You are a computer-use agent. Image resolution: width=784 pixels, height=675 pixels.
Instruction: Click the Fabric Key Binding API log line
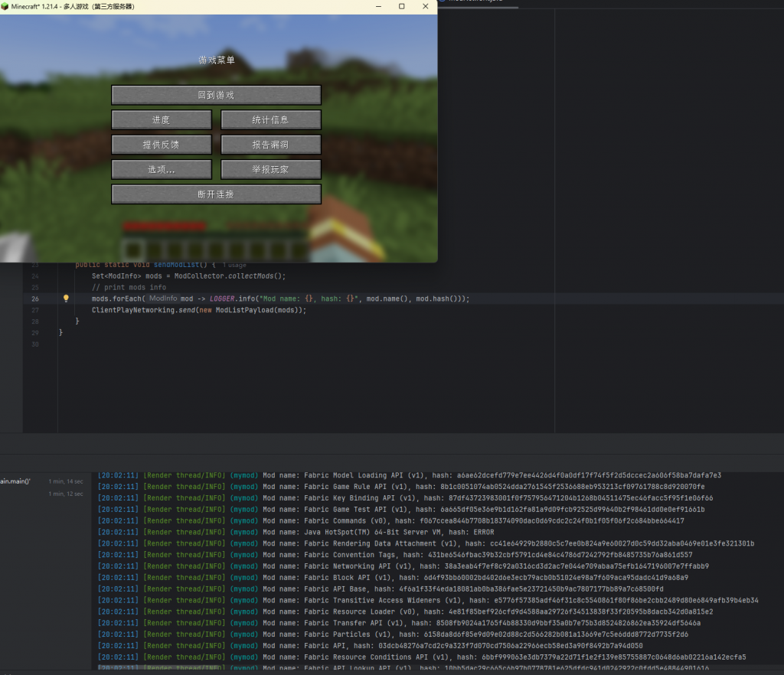click(405, 498)
